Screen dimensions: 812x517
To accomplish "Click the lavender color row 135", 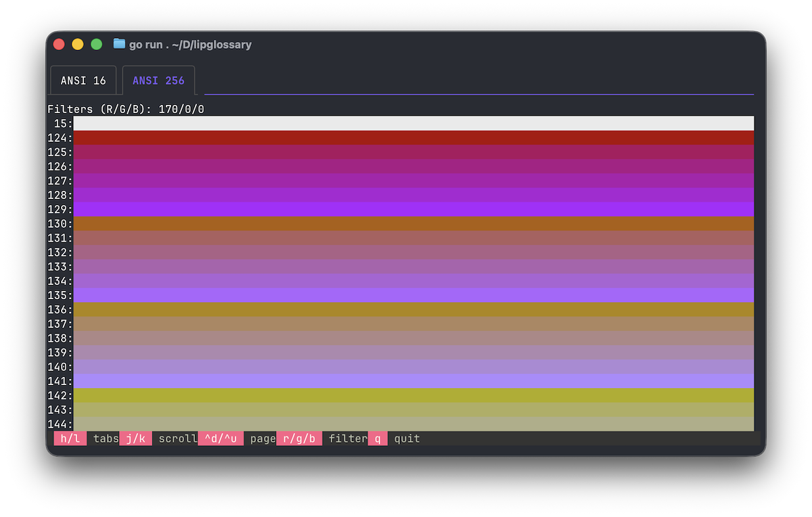I will click(x=413, y=295).
